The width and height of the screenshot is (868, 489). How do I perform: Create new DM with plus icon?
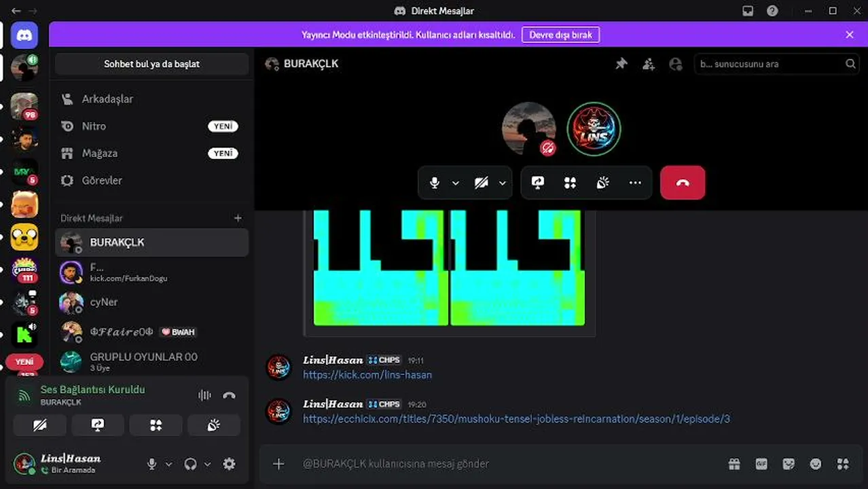[238, 218]
